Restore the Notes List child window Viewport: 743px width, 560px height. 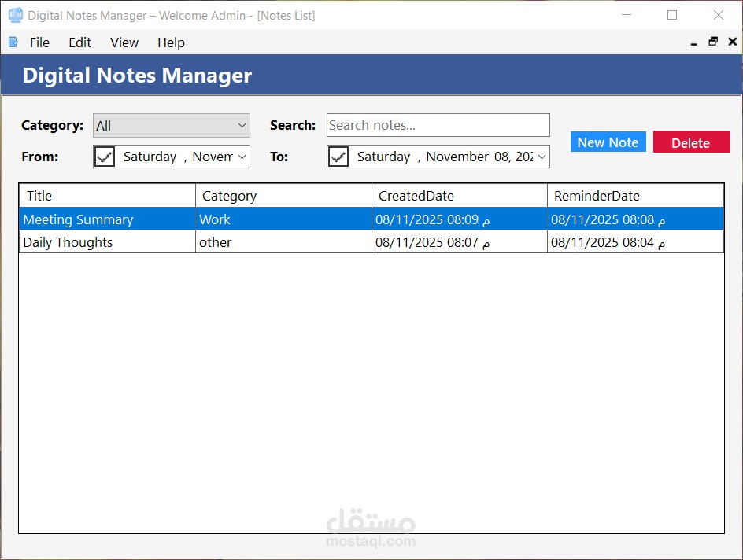(x=713, y=42)
